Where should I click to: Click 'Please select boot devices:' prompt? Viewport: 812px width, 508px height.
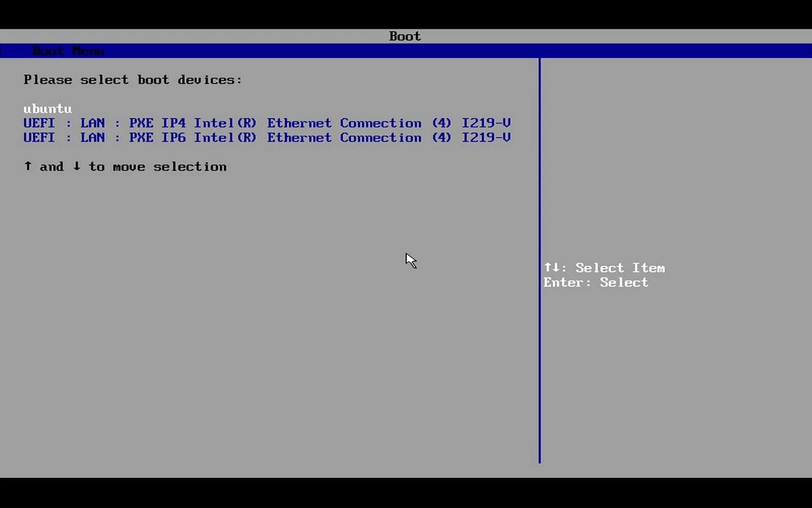[133, 80]
